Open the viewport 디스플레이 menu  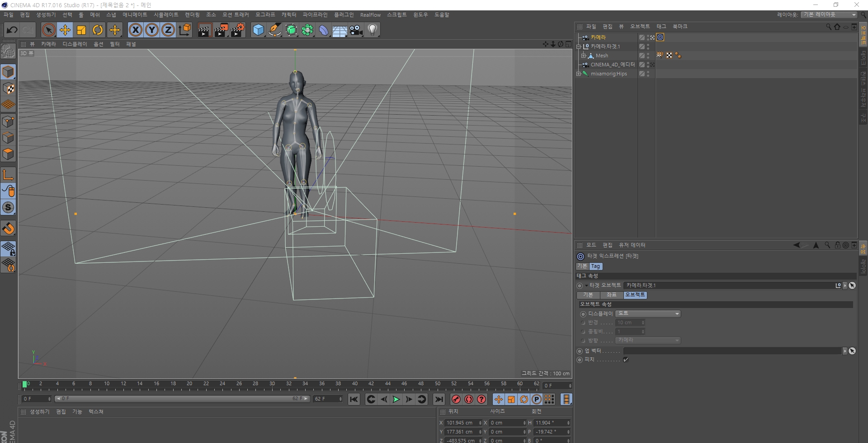75,44
